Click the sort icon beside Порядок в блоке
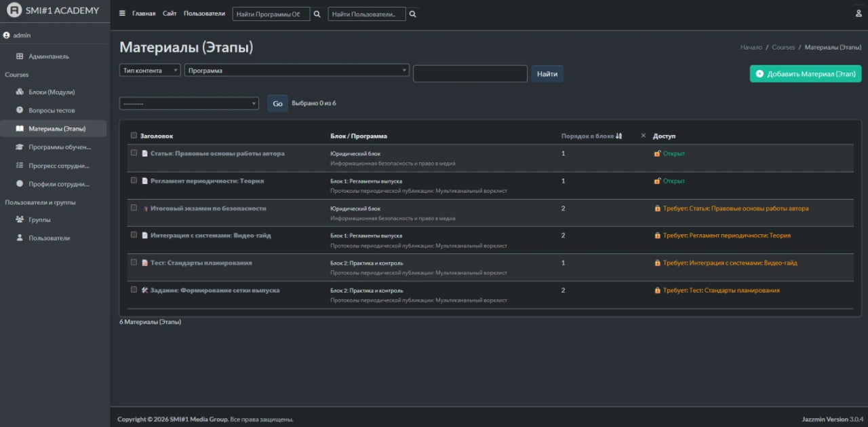868x427 pixels. click(619, 136)
